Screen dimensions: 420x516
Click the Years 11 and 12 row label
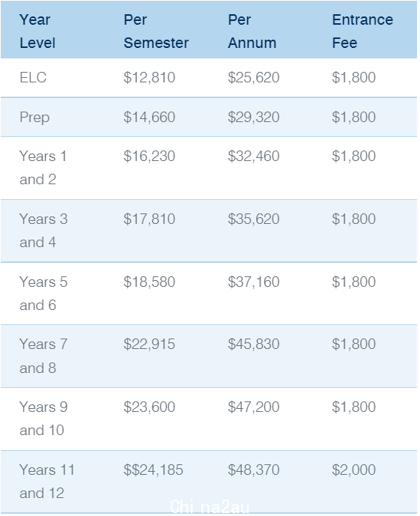pyautogui.click(x=47, y=482)
